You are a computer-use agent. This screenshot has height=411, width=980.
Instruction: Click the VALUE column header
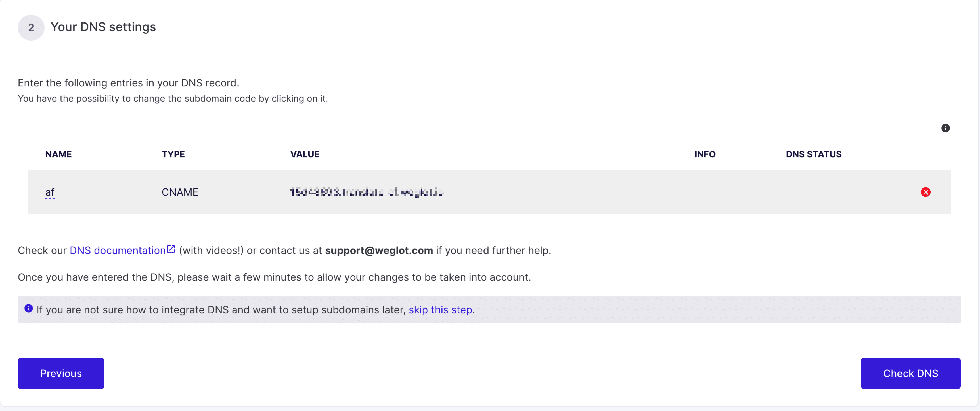[305, 154]
